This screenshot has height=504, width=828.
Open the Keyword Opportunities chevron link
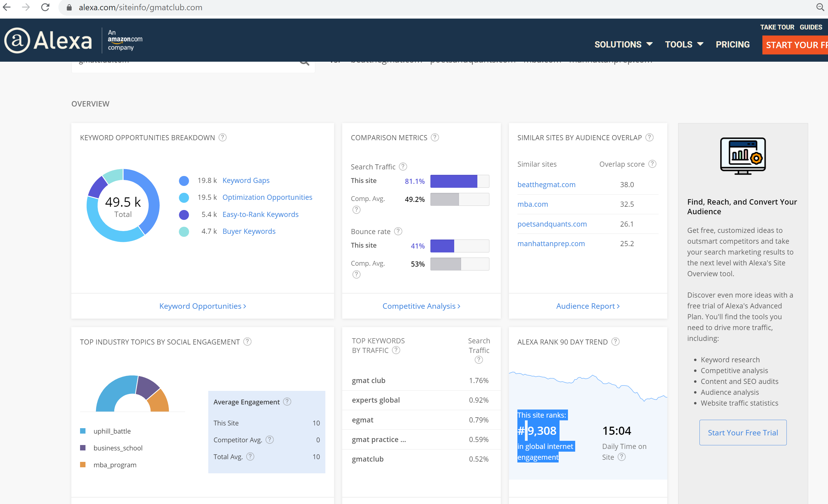coord(203,306)
